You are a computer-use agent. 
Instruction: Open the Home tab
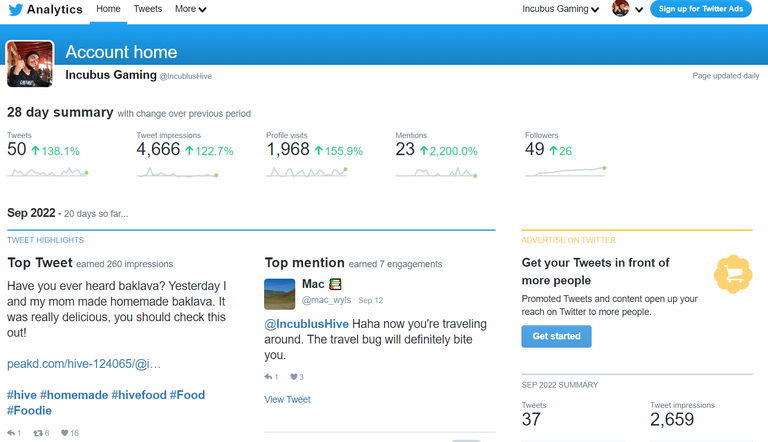tap(108, 9)
